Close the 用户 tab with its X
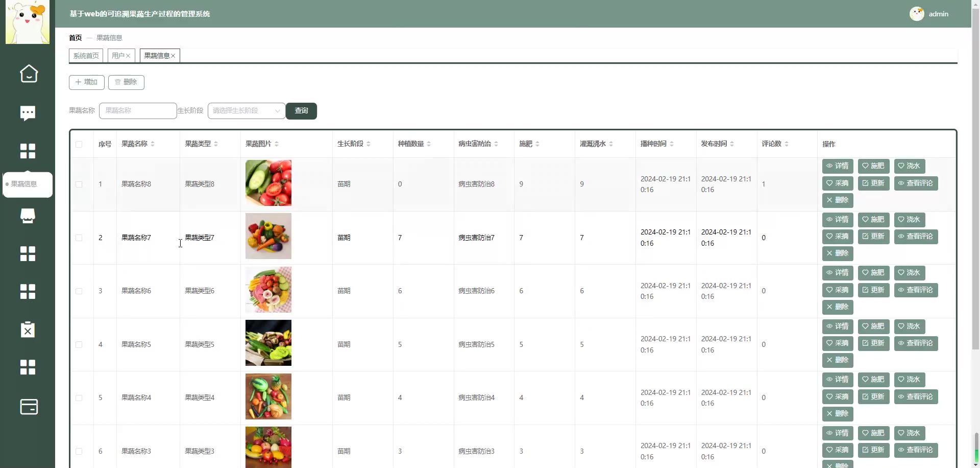 pos(128,56)
